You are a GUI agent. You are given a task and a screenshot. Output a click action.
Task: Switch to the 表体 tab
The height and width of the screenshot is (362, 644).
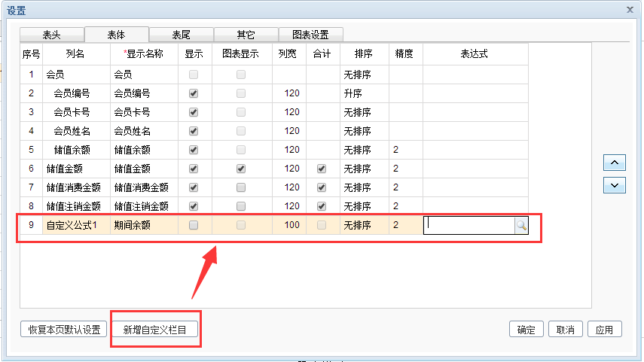(117, 35)
